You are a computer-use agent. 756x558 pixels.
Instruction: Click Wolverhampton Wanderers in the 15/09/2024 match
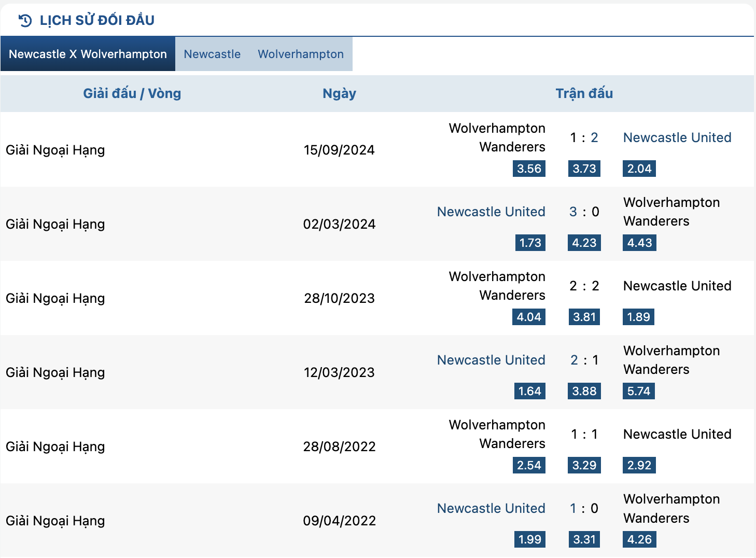[497, 137]
